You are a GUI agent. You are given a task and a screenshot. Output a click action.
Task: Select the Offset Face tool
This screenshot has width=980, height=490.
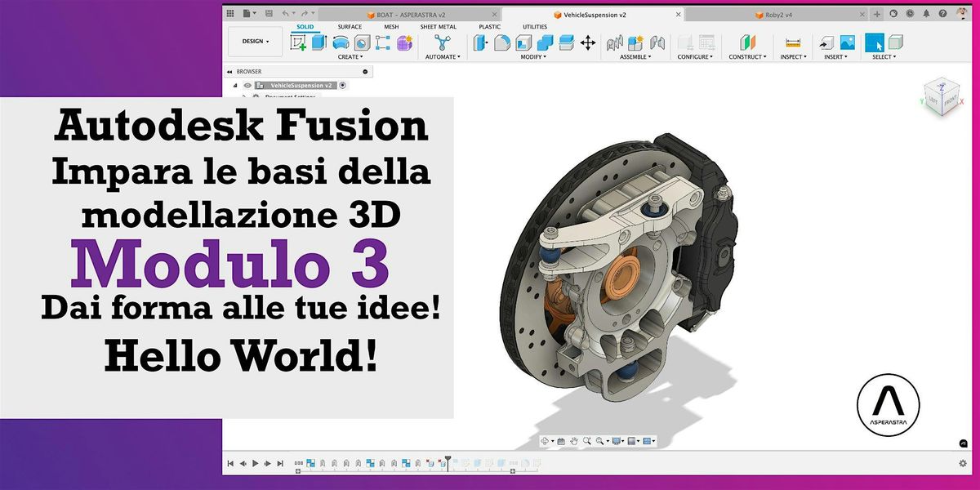pyautogui.click(x=566, y=43)
